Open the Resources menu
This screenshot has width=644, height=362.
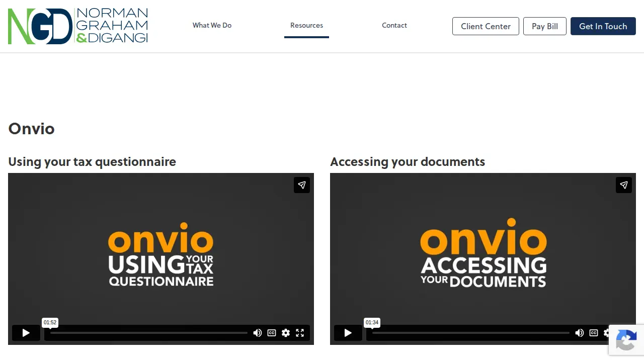[306, 25]
